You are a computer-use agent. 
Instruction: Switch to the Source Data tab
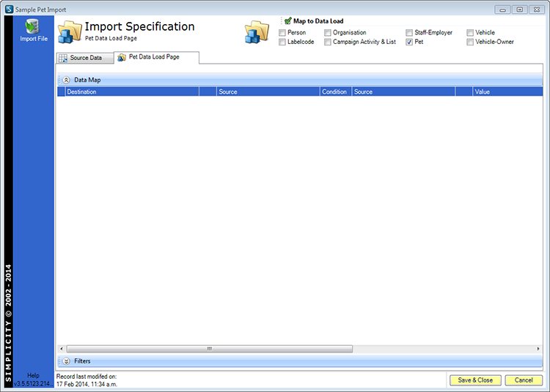(x=85, y=58)
